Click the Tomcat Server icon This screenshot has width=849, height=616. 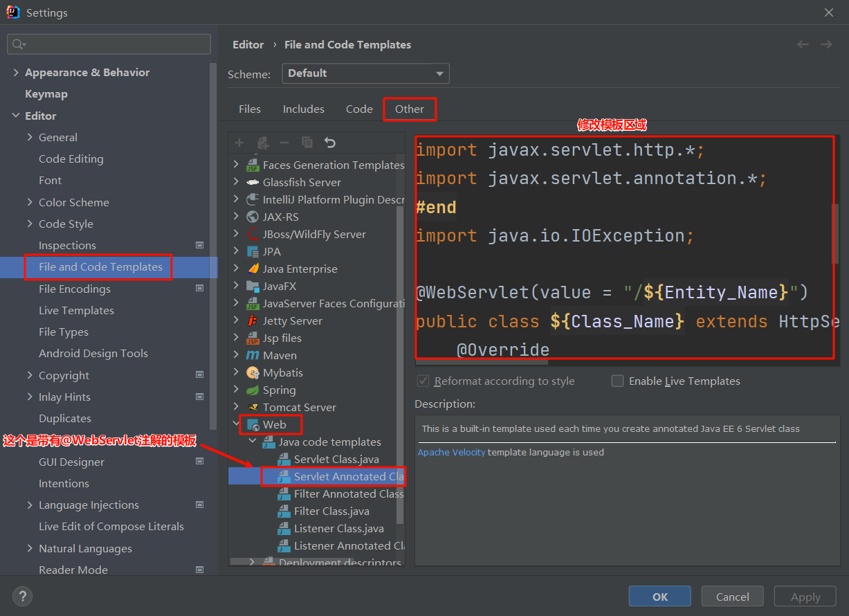pos(253,407)
